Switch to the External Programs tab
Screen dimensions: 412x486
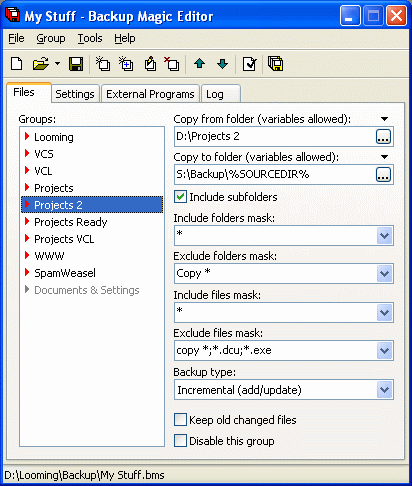tap(150, 94)
